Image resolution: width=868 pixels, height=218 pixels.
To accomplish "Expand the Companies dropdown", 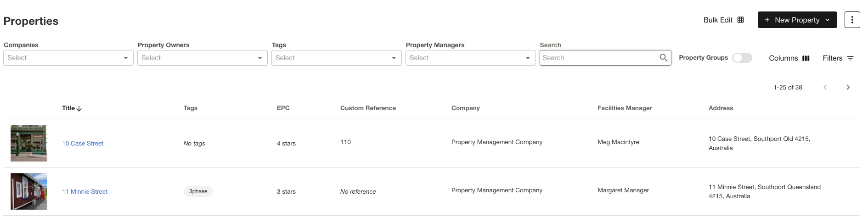I will point(125,58).
